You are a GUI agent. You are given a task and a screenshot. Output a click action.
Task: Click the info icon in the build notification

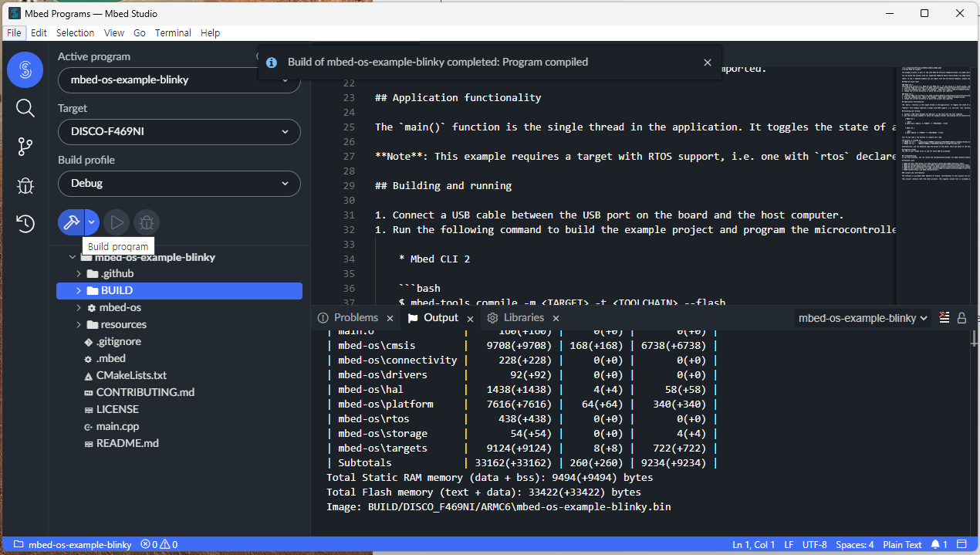click(272, 63)
